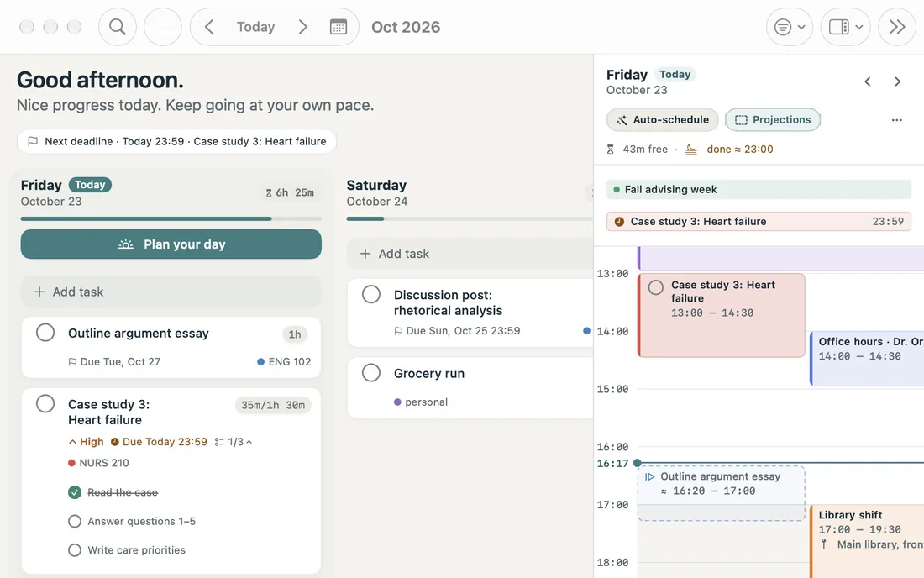This screenshot has width=924, height=578.
Task: Open the Grocery run task card title
Action: click(x=429, y=374)
